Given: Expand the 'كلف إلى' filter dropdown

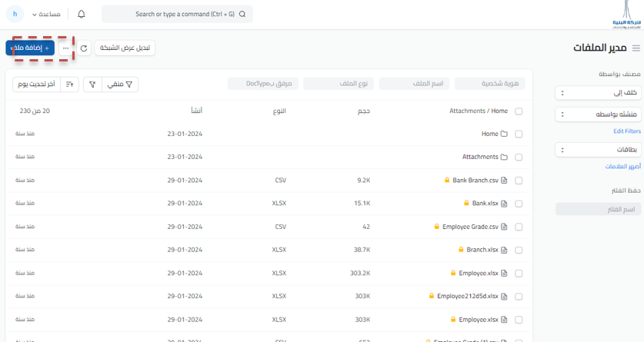Looking at the screenshot, I should (598, 93).
